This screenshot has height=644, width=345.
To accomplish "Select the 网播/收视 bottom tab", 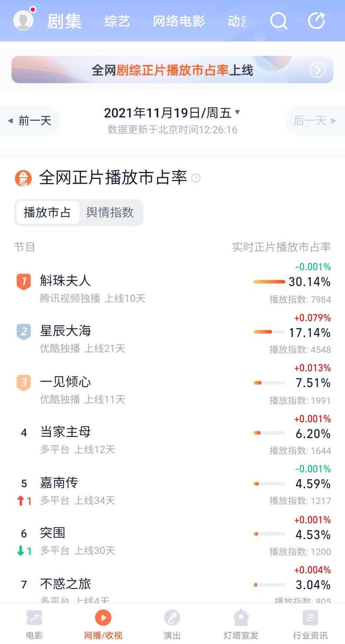I will tap(103, 624).
